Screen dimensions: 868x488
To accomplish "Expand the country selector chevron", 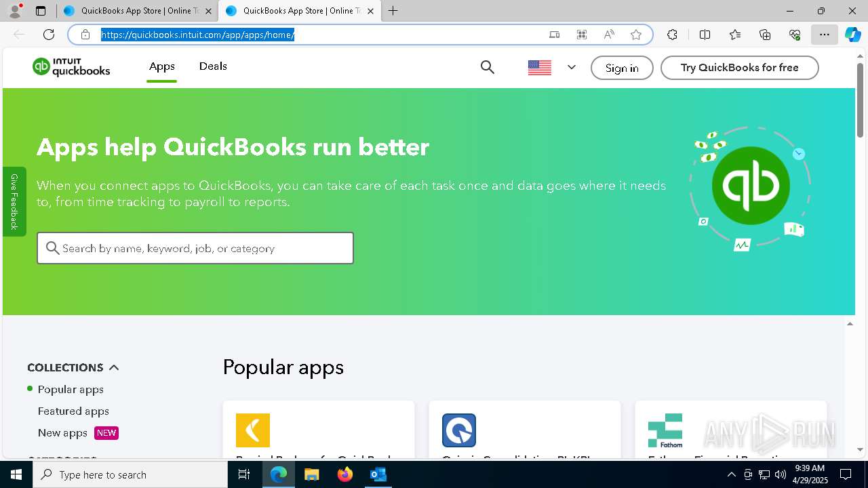I will [x=572, y=67].
